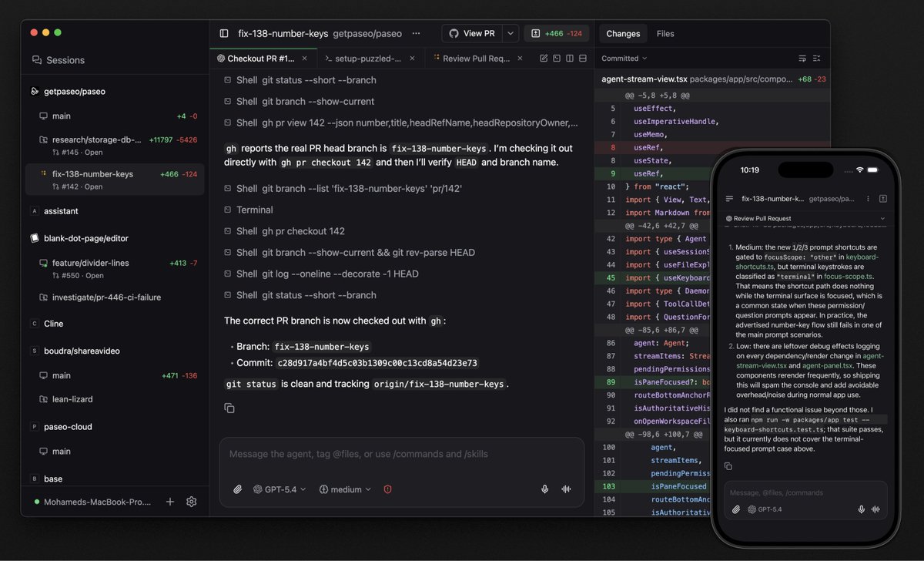Click the new terminal icon in the tab bar
This screenshot has width=924, height=561.
(x=556, y=58)
